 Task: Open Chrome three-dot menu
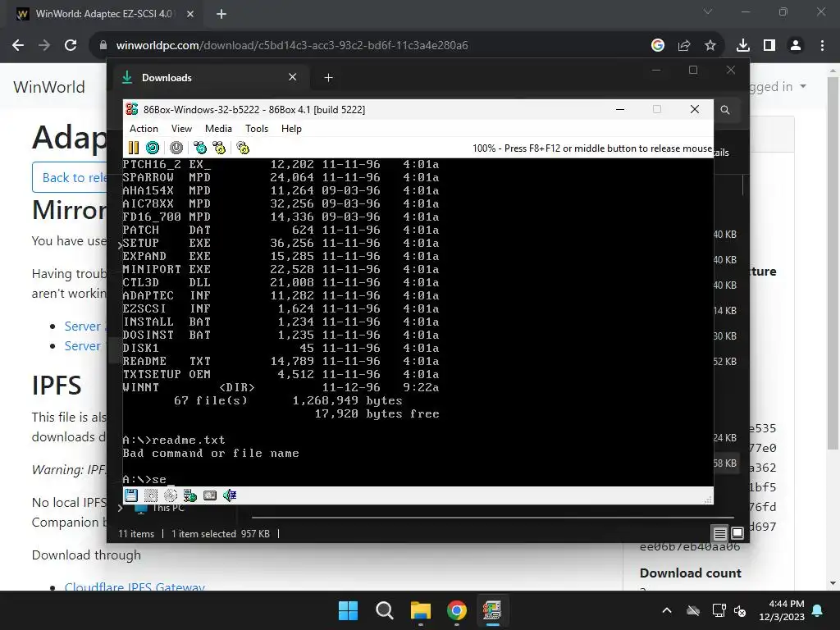(822, 46)
